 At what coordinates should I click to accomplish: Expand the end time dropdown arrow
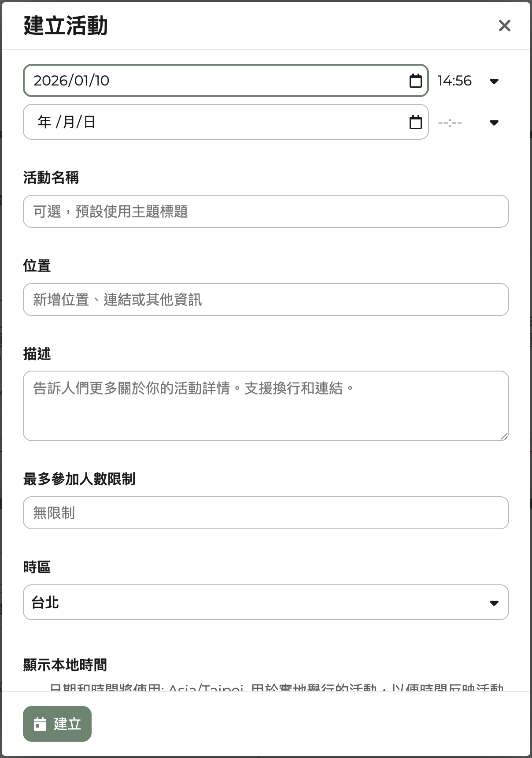click(494, 123)
